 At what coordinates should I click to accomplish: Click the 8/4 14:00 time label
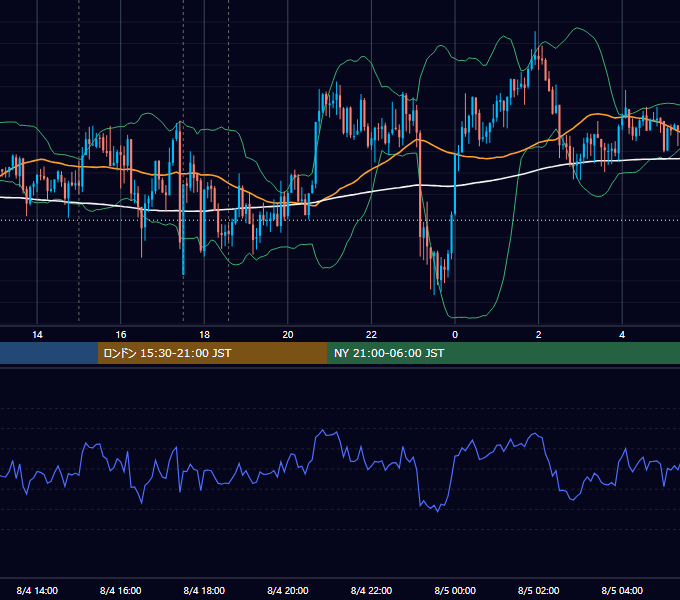37,590
